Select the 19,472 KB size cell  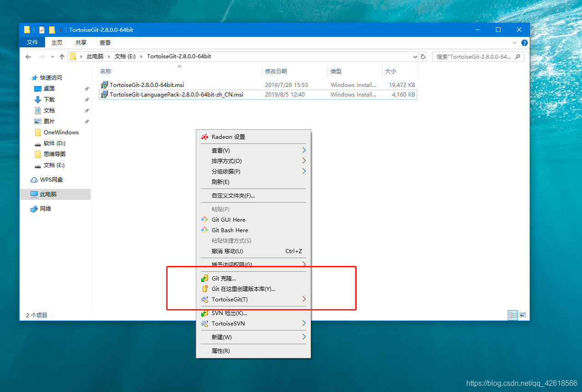[402, 85]
